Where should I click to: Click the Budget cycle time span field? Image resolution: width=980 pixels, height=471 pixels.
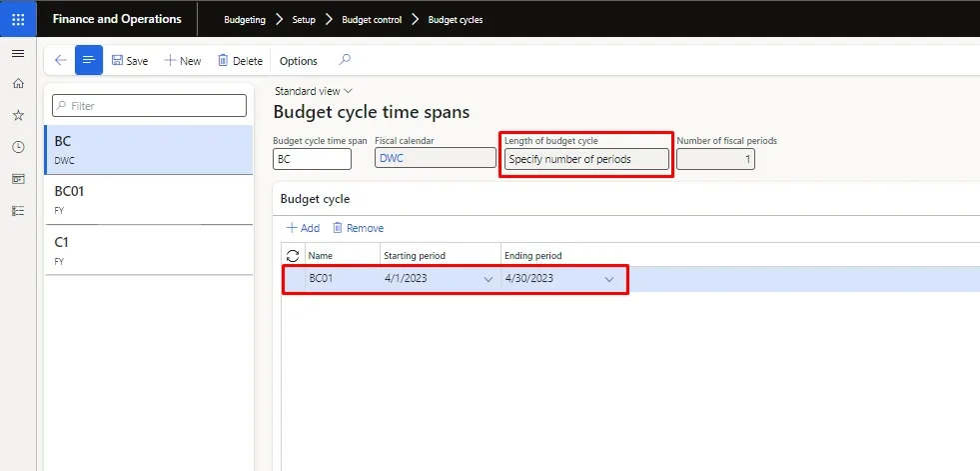[312, 159]
